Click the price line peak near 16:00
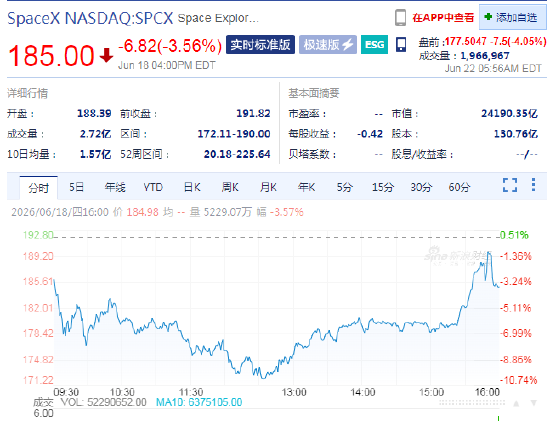The height and width of the screenshot is (421, 550). tap(489, 252)
